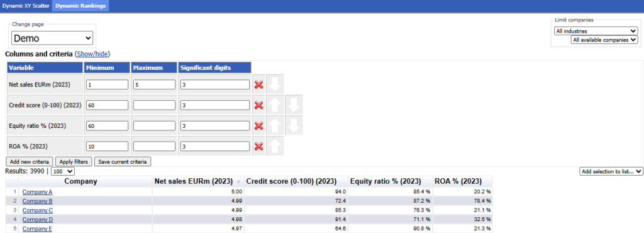Delete the Net sales EURm criteria row

(258, 84)
